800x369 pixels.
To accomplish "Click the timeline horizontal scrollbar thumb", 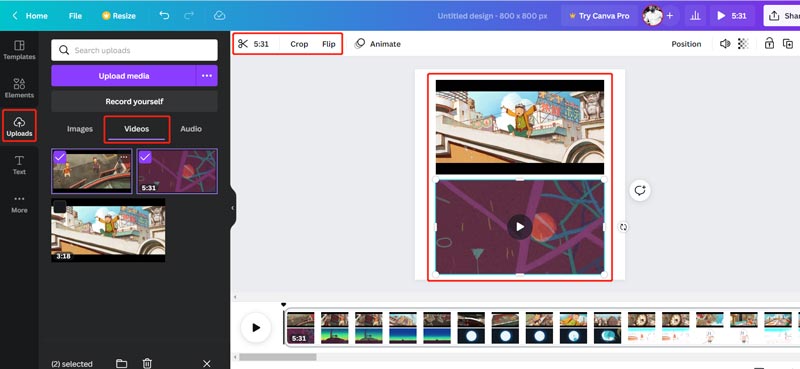I will [x=278, y=357].
